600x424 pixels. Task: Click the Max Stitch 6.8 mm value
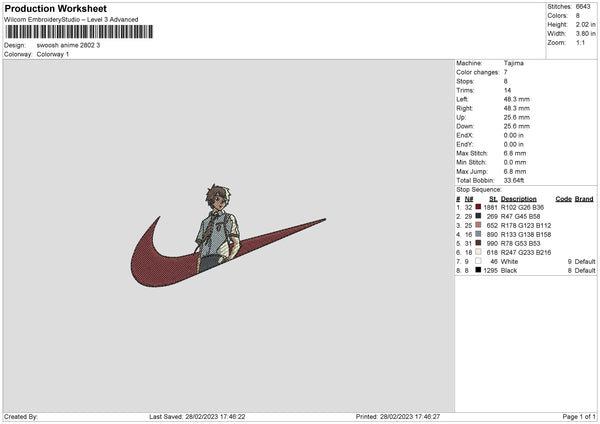pos(515,153)
